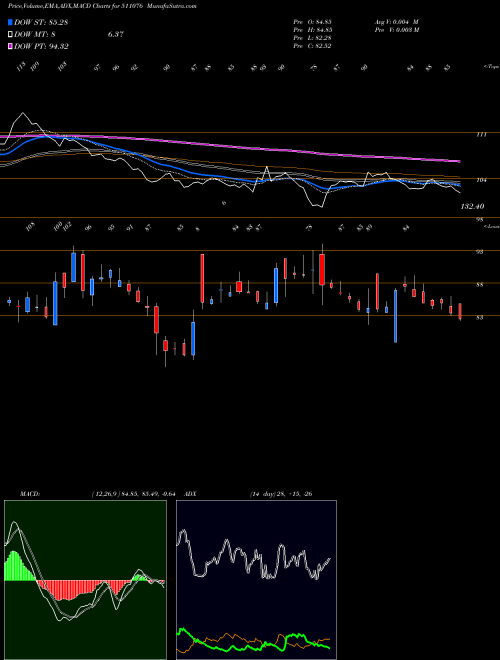This screenshot has width=500, height=660.
Task: Click the blue DOW ST legend swatch
Action: coord(11,22)
